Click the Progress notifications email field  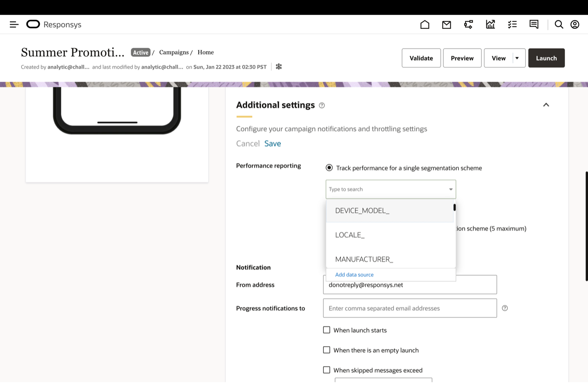coord(410,308)
